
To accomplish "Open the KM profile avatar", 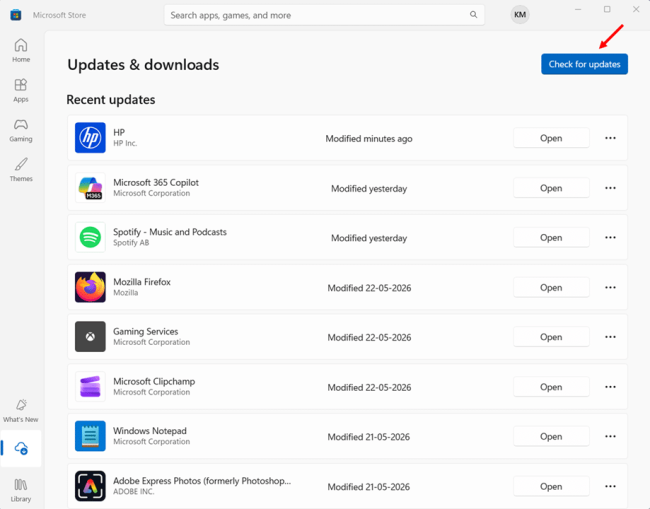I will [x=520, y=15].
